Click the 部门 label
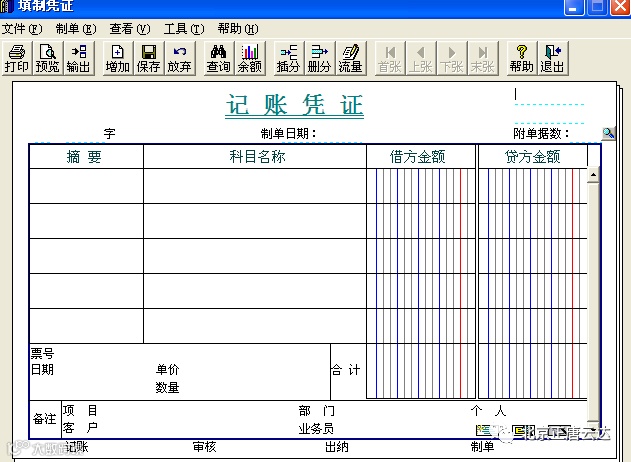The width and height of the screenshot is (631, 462). 317,410
